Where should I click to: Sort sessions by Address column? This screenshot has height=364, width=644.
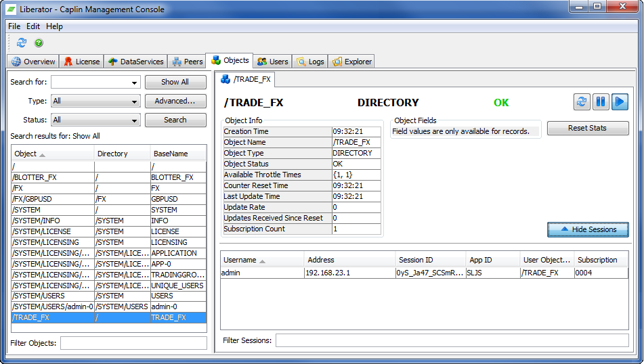(350, 260)
